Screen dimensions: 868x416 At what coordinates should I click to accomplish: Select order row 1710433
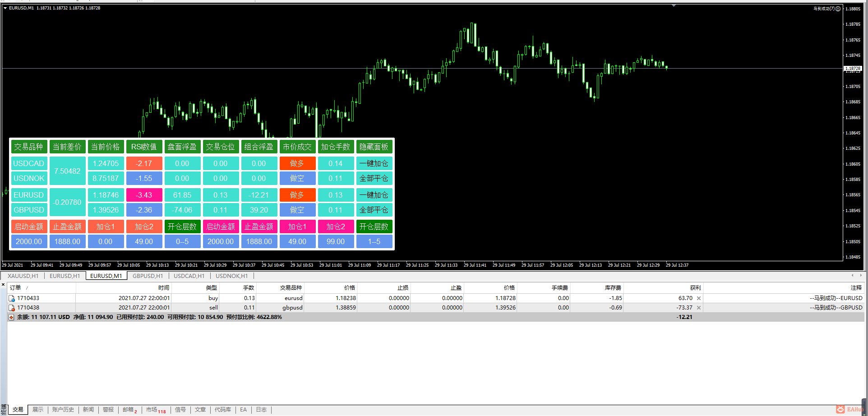click(436, 298)
